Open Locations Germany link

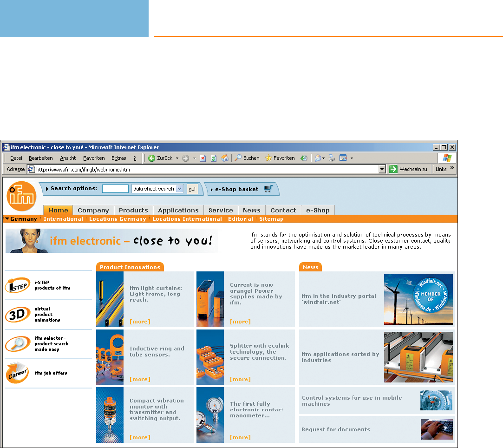(x=118, y=219)
